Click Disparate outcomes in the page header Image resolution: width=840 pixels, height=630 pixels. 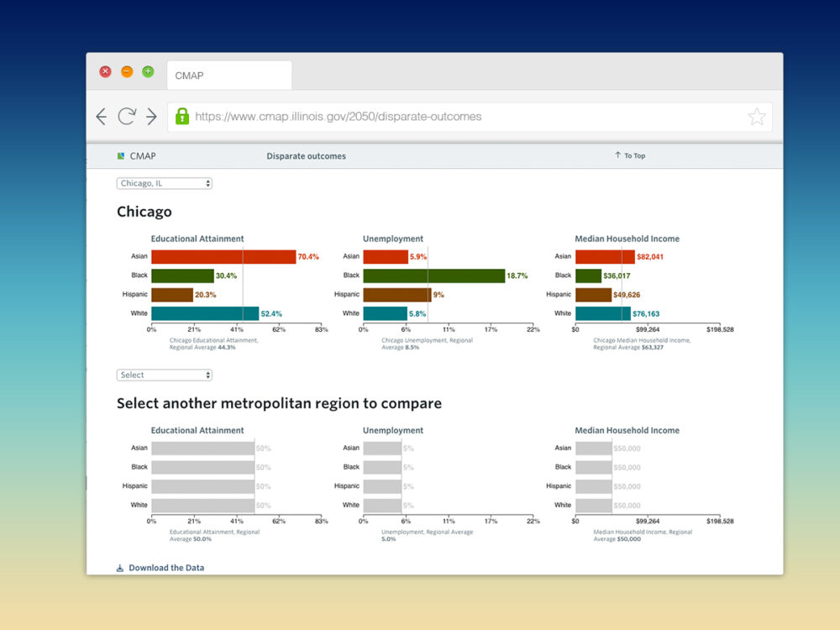[307, 156]
